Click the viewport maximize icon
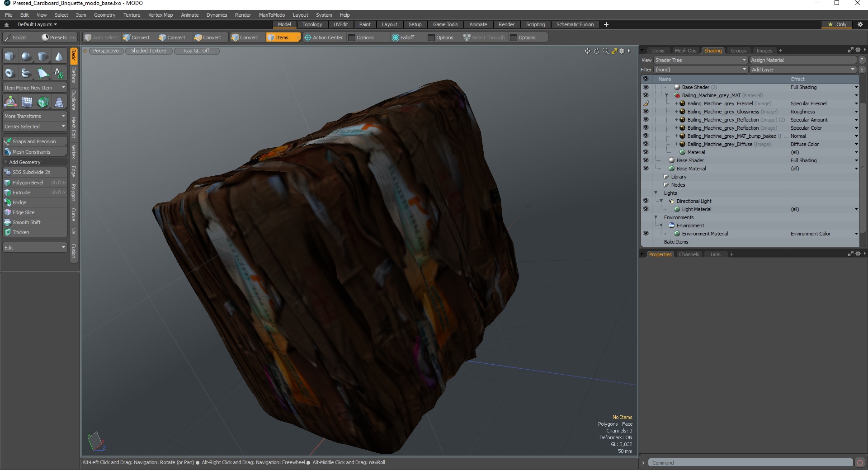The width and height of the screenshot is (868, 470). [614, 51]
